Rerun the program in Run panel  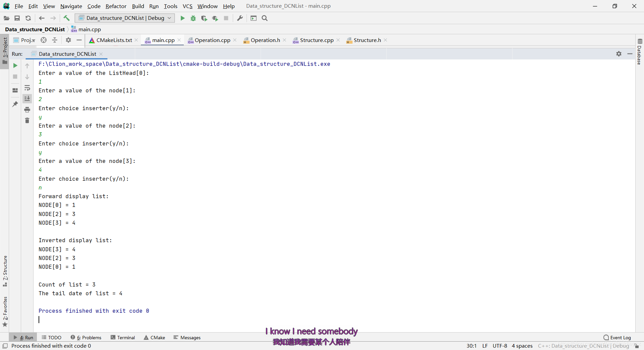tap(15, 65)
